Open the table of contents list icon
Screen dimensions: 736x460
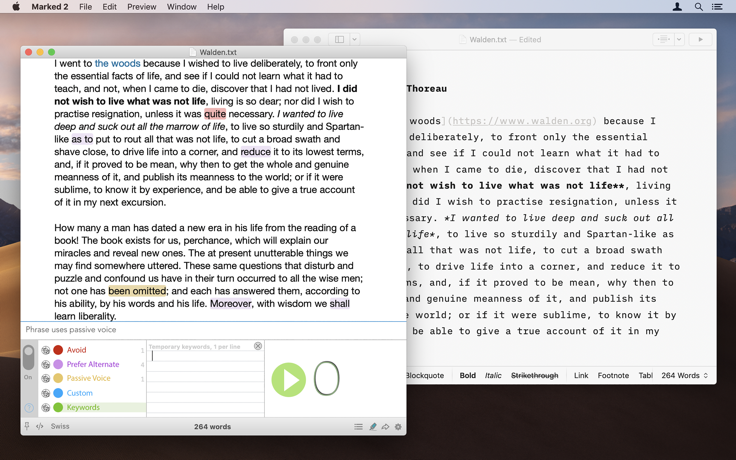[358, 427]
